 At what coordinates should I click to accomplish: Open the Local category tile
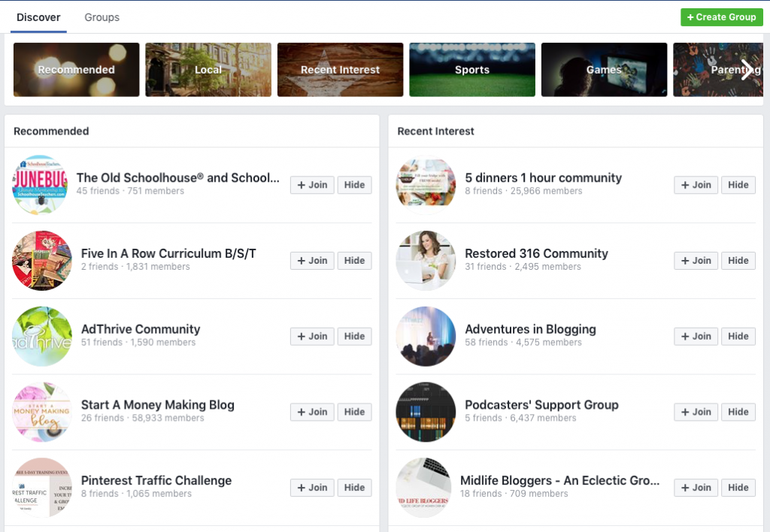[x=208, y=70]
